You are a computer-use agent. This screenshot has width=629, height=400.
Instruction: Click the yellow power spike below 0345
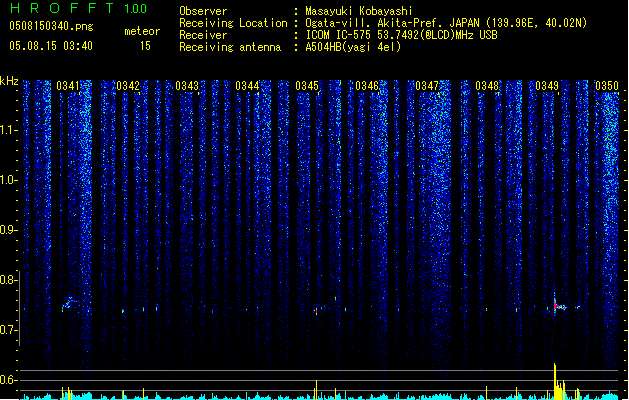tap(317, 390)
